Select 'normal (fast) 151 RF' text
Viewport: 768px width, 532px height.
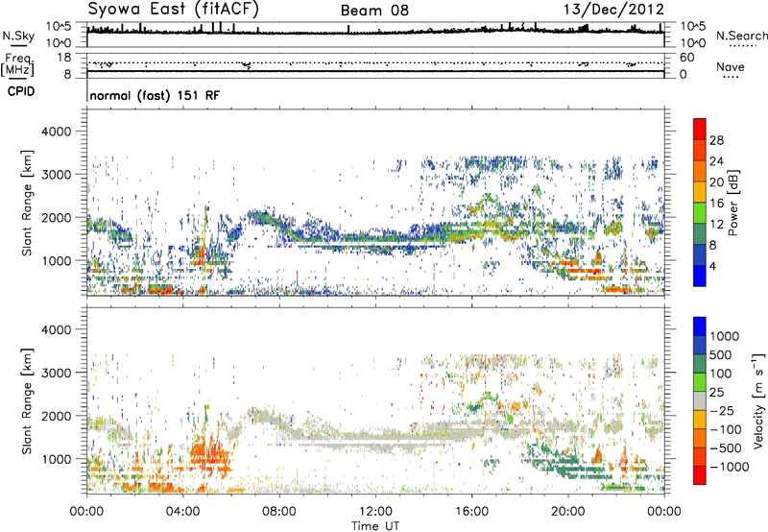(x=155, y=95)
